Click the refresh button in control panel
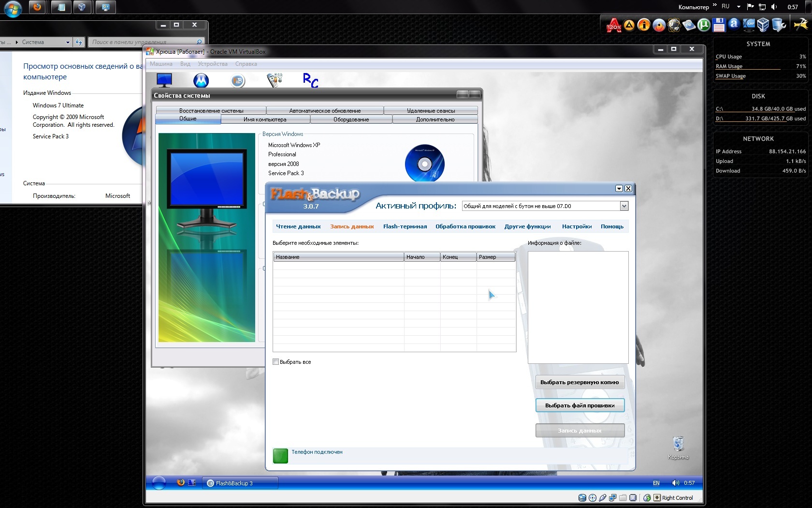812x508 pixels. click(79, 43)
